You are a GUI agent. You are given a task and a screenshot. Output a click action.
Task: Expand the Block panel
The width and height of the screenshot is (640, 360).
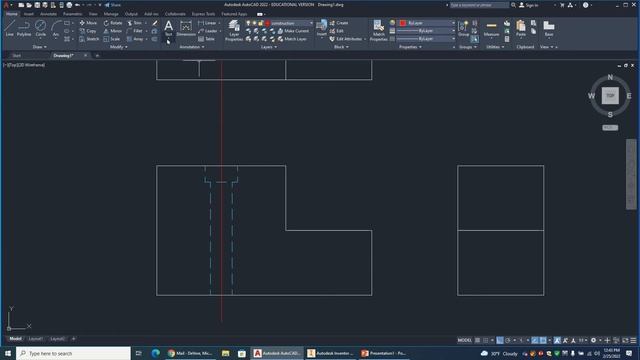tap(341, 47)
